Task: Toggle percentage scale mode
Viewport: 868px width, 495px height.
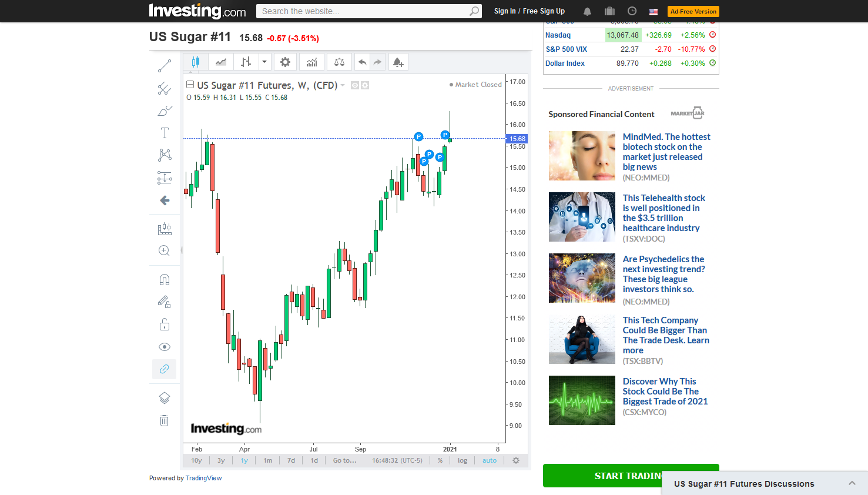Action: pyautogui.click(x=440, y=460)
